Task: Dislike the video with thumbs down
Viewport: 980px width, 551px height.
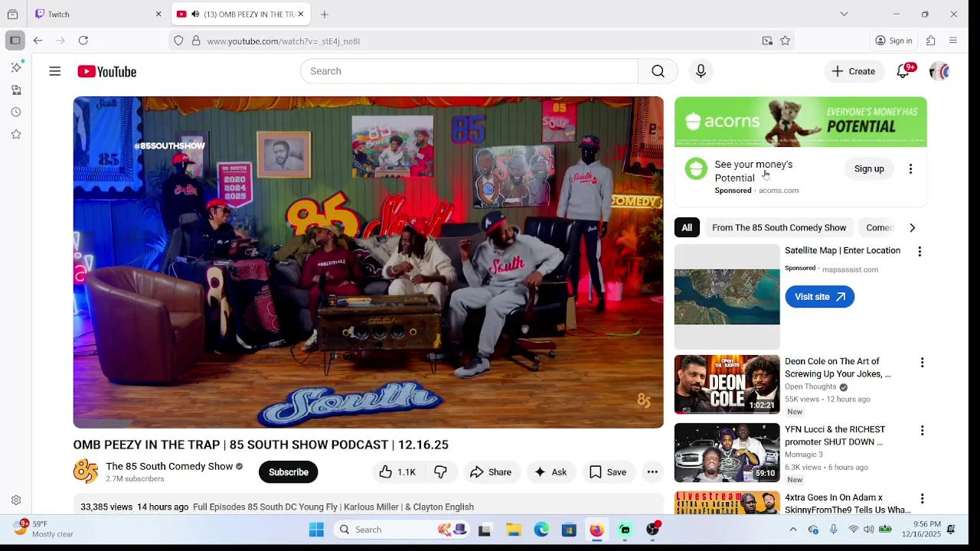Action: click(440, 472)
